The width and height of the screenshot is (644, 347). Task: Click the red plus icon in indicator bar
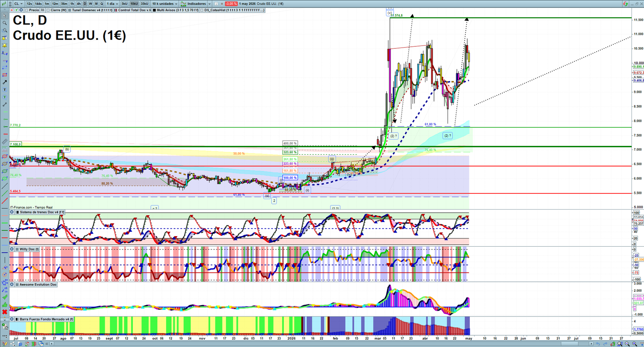point(12,10)
